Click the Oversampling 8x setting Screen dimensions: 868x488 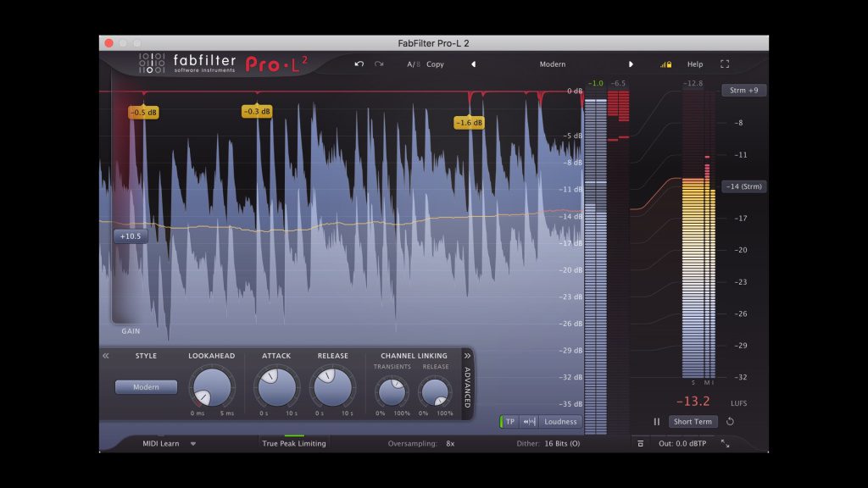click(450, 442)
